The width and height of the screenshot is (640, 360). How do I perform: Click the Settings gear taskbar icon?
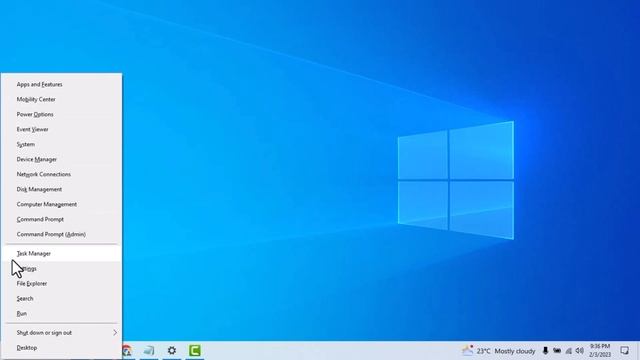(x=172, y=351)
